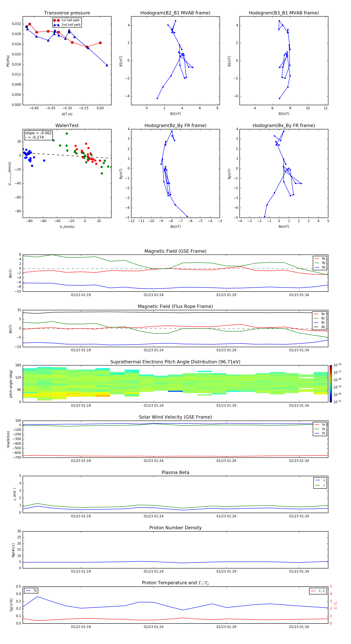Click '01/23 01:19' tick under GSE magnetic plot
This screenshot has height=644, width=351.
(x=81, y=295)
